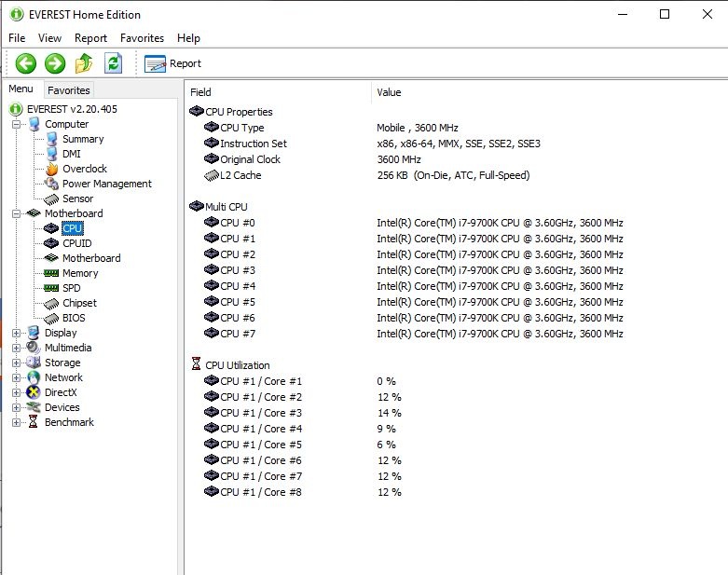728x575 pixels.
Task: Click the 256 KB L2 cache value
Action: pyautogui.click(x=453, y=175)
